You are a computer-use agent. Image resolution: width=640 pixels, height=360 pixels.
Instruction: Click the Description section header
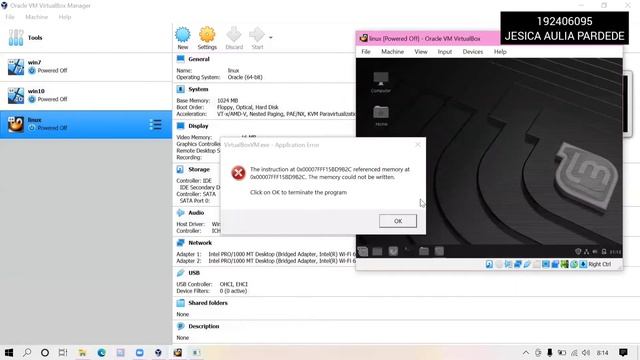click(204, 326)
